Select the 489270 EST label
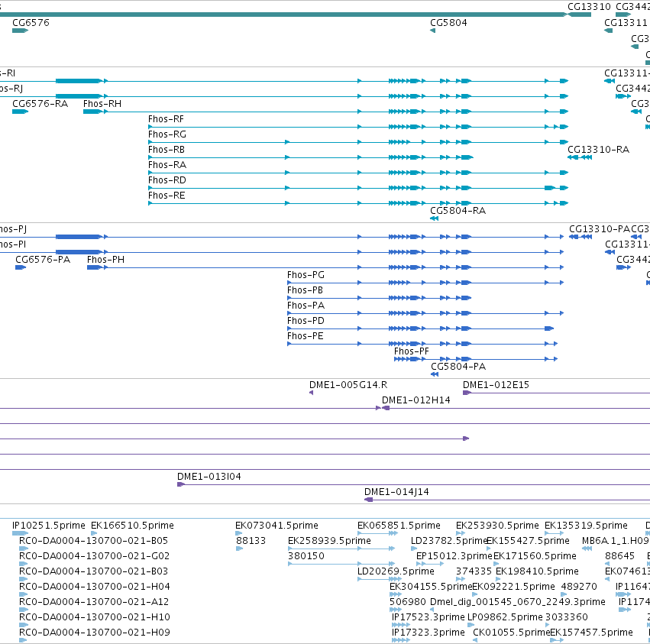The image size is (650, 644). click(x=579, y=587)
